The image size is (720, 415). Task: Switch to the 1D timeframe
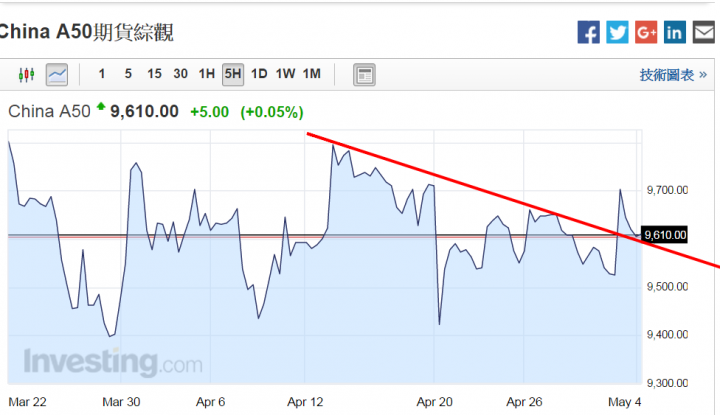(x=259, y=74)
